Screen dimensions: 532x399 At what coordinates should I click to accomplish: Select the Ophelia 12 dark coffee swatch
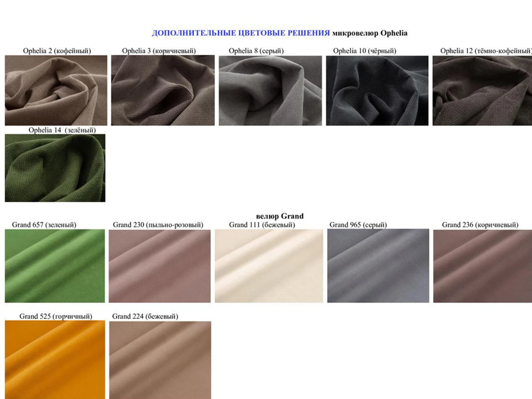coord(482,90)
